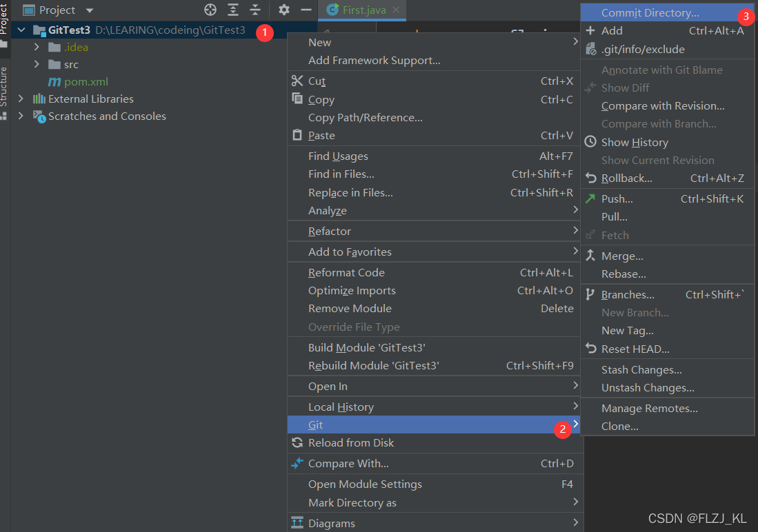This screenshot has height=532, width=758.
Task: Expand External Libraries node
Action: tap(21, 99)
